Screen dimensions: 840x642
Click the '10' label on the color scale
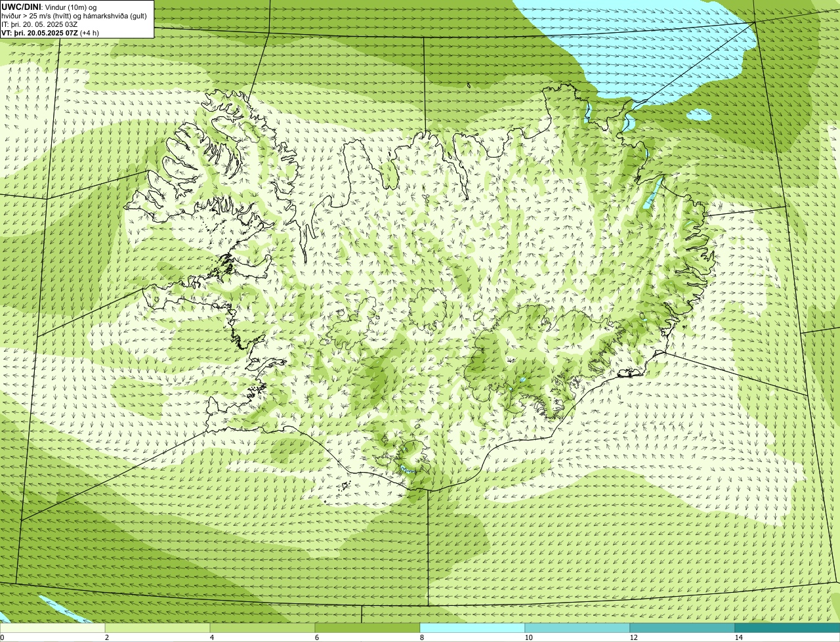point(528,637)
